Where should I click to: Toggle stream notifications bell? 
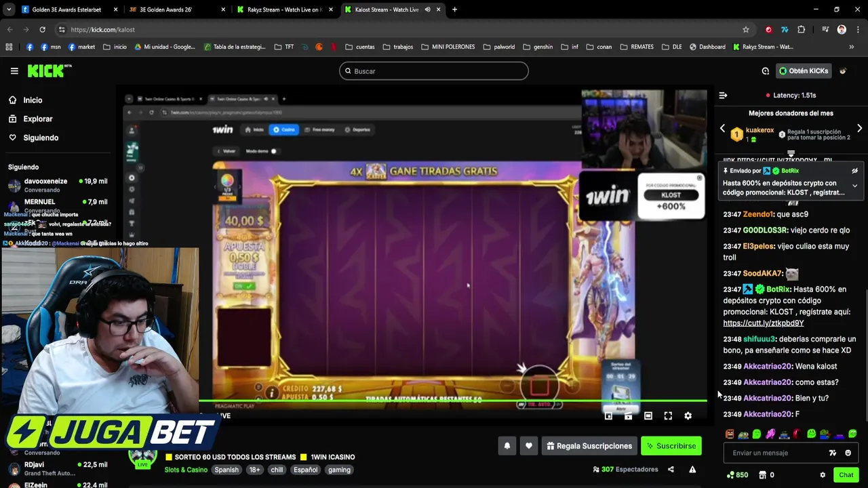(507, 446)
